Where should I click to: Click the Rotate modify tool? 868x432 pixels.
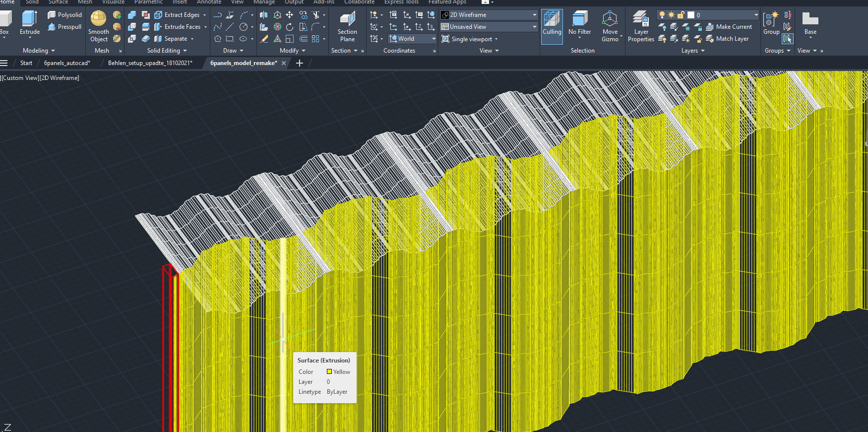pyautogui.click(x=290, y=27)
